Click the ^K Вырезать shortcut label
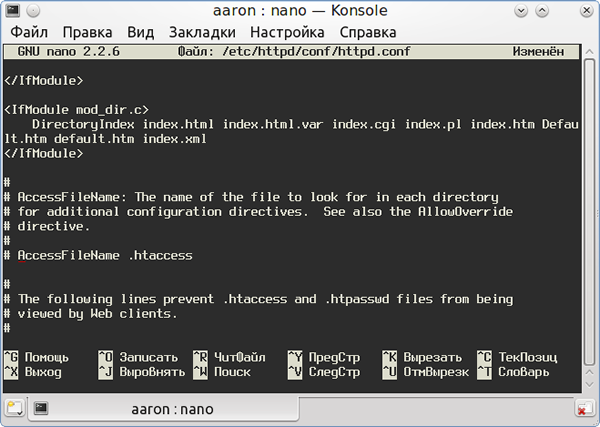 (422, 357)
